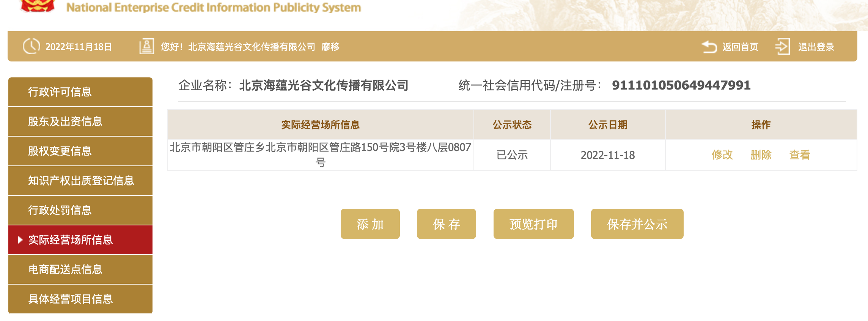The image size is (868, 321).
Task: Select 实际经营场所信息 in the sidebar
Action: pyautogui.click(x=80, y=240)
